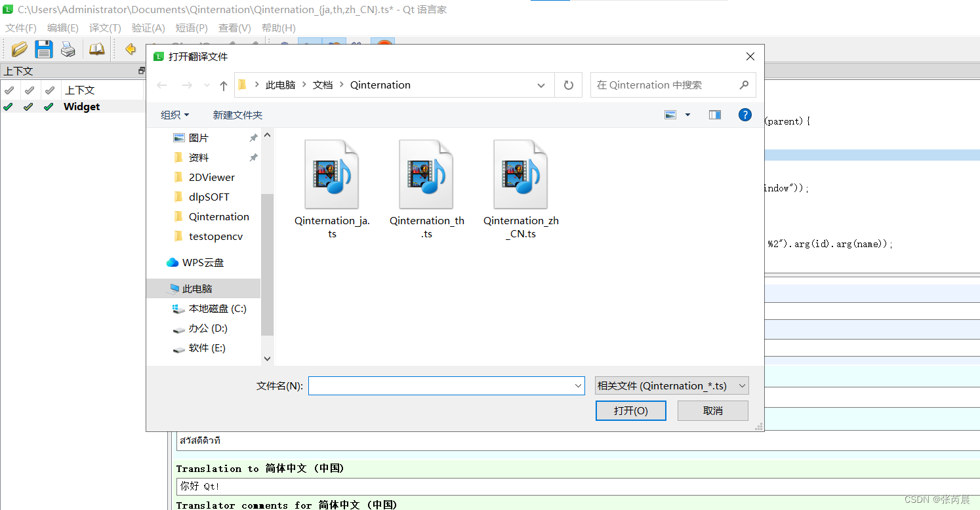Click 取消 button
Viewport: 980px width, 510px height.
(713, 410)
